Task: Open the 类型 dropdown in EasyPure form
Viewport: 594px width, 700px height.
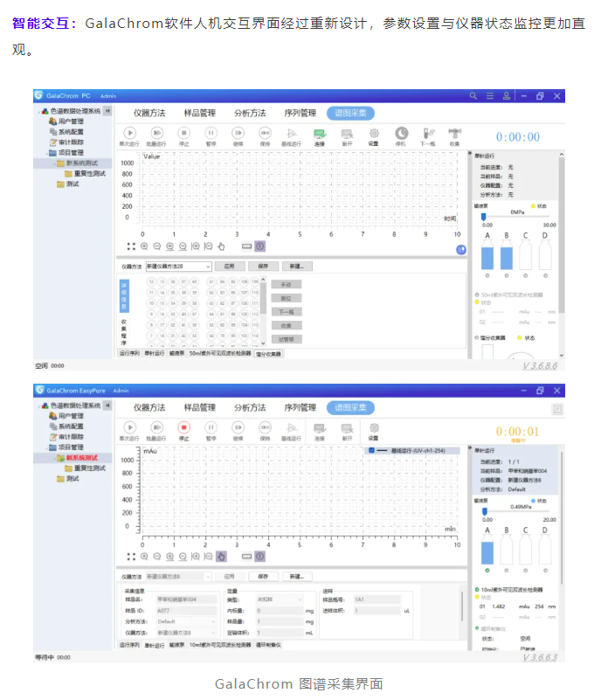Action: tap(280, 600)
